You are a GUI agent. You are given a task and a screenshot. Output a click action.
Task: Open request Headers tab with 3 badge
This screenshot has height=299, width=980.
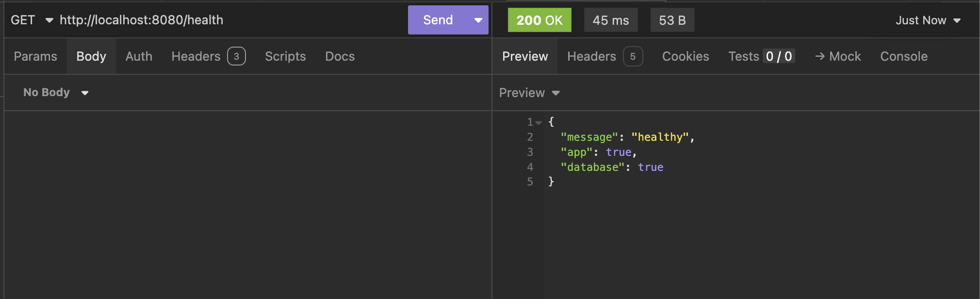[208, 56]
